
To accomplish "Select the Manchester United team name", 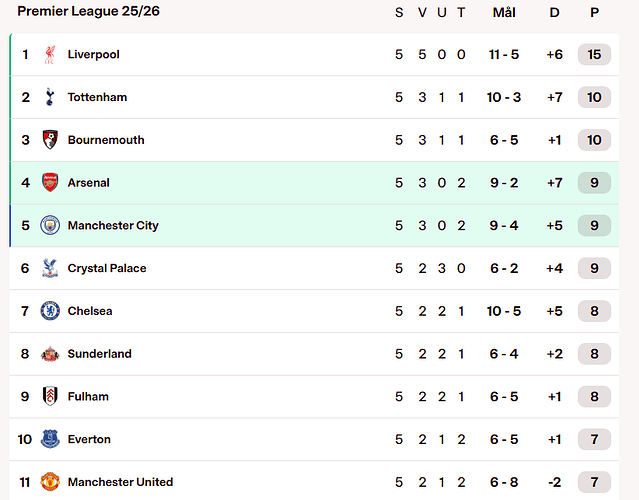I will (x=120, y=482).
